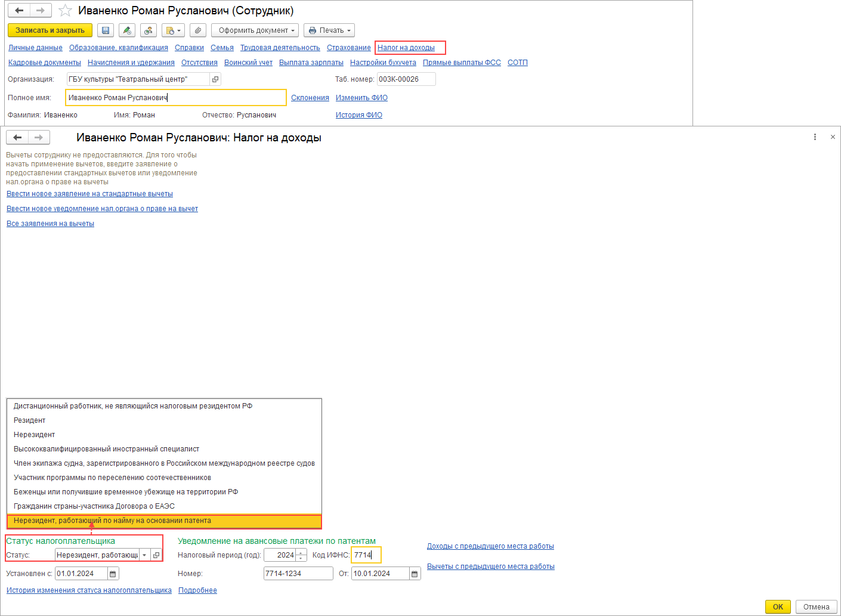Screen dimensions: 841x616
Task: Open the create-based-on document icon dropdown
Action: 174,30
